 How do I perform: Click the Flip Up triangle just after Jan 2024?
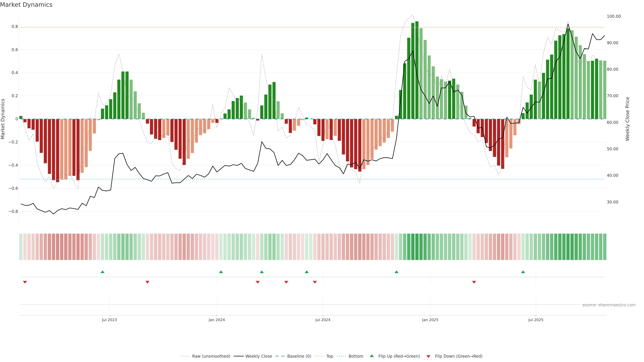pos(221,272)
